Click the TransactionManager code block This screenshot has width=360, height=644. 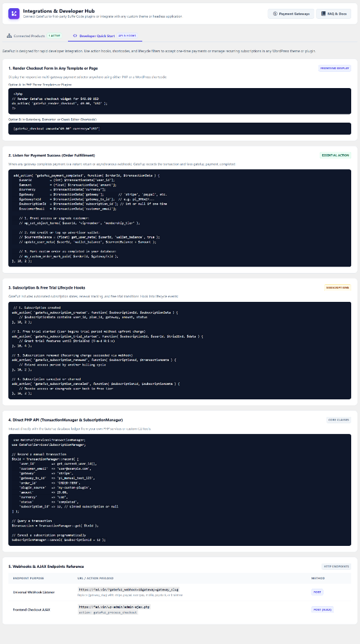click(179, 490)
